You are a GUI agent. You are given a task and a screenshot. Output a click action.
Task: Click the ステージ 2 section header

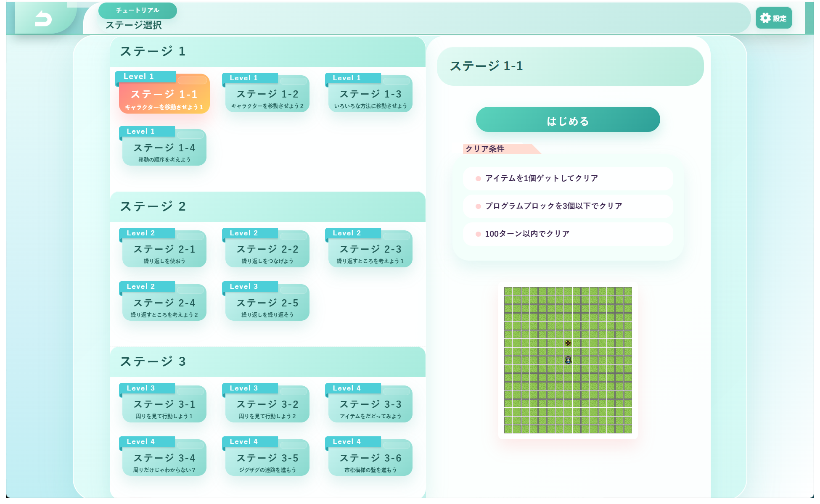[268, 207]
